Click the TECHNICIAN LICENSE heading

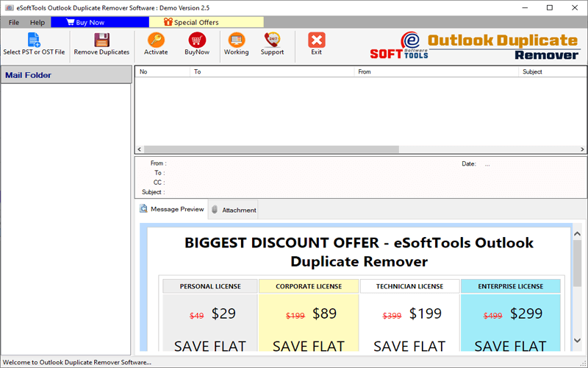point(409,286)
